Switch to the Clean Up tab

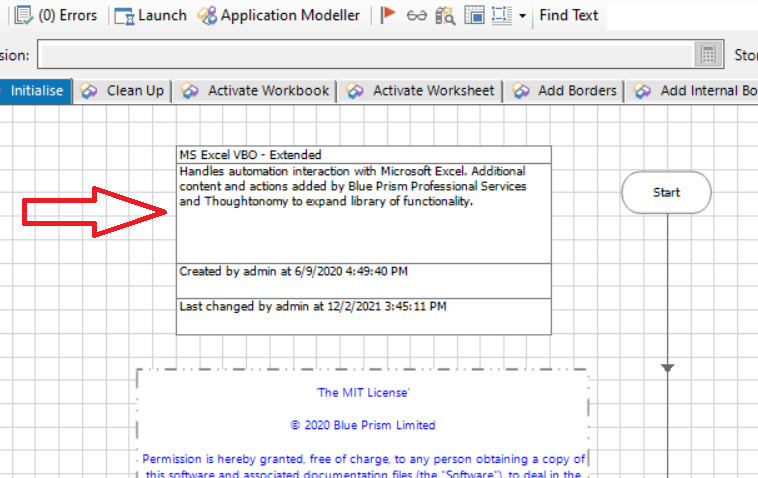coord(122,91)
